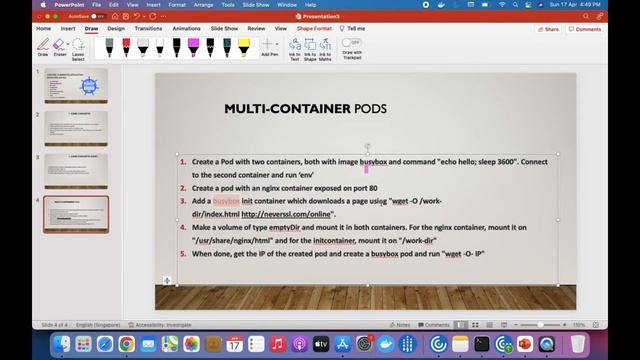
Task: Click the Notes button in status bar
Action: pyautogui.click(x=400, y=325)
